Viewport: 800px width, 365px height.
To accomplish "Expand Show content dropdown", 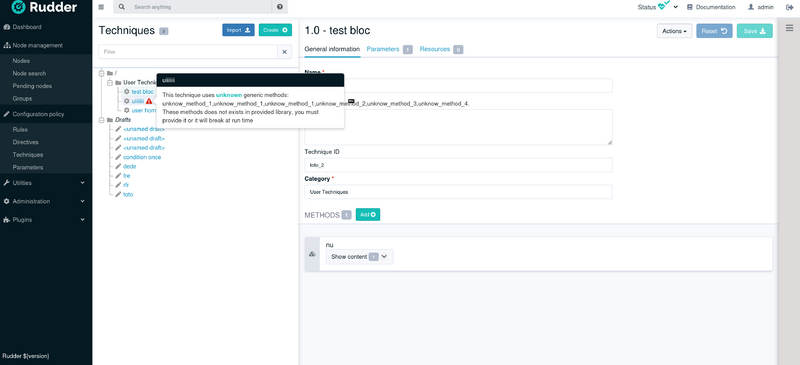I will click(360, 257).
